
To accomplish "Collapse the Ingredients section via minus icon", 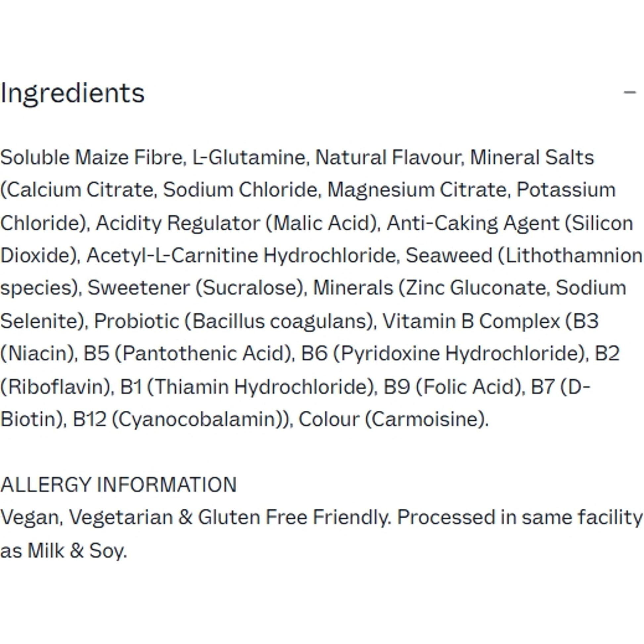I will coord(629,92).
